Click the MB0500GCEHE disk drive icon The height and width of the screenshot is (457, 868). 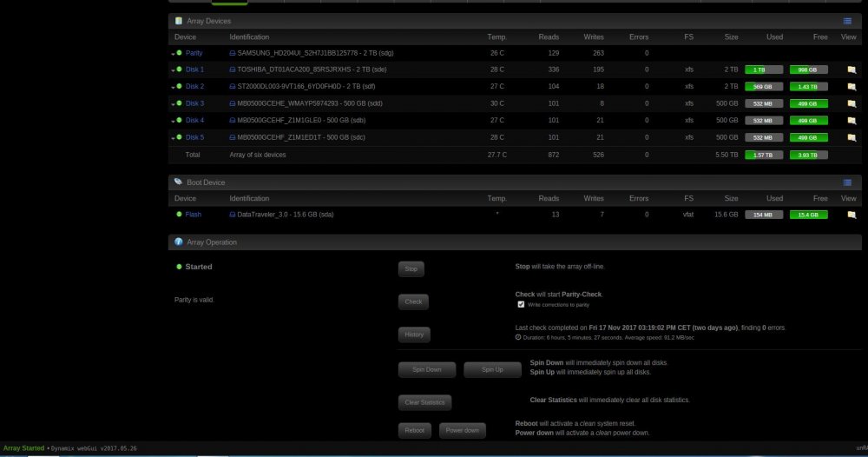coord(233,103)
